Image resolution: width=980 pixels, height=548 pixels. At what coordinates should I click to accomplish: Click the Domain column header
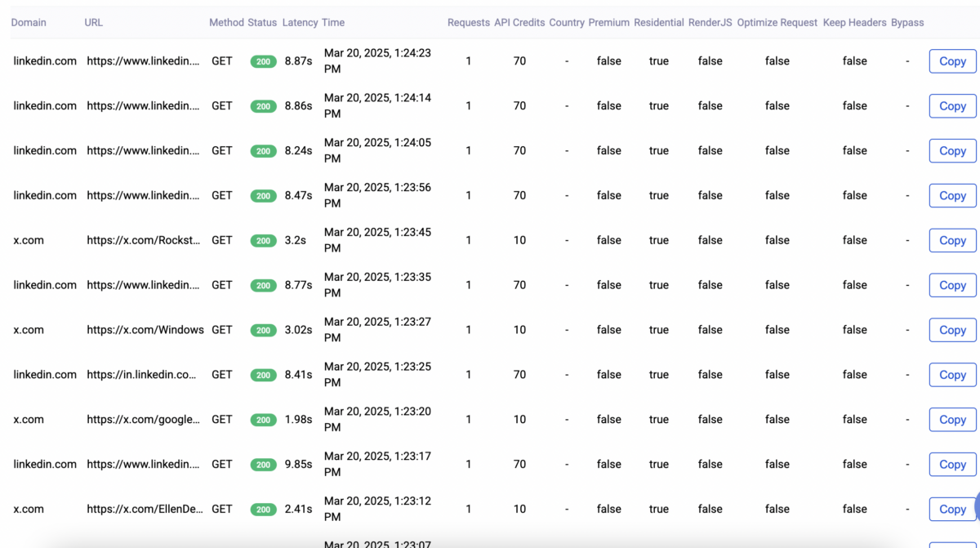coord(29,23)
